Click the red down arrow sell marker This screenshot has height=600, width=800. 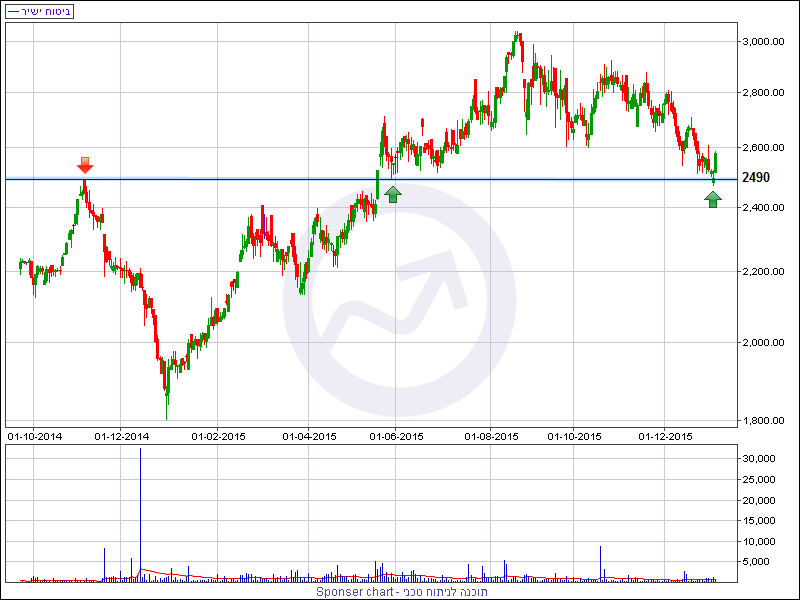pyautogui.click(x=85, y=165)
